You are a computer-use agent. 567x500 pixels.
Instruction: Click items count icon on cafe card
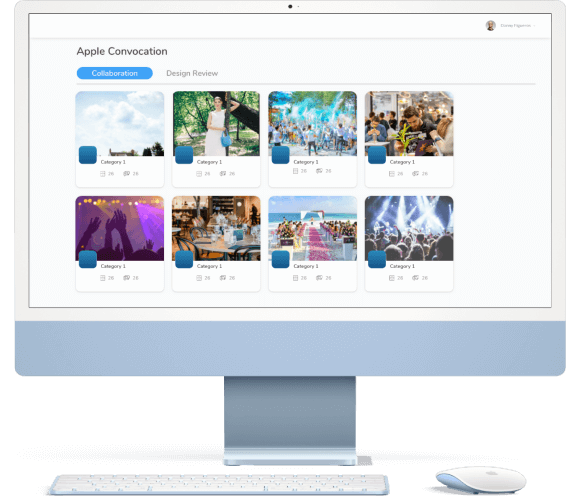(x=392, y=174)
